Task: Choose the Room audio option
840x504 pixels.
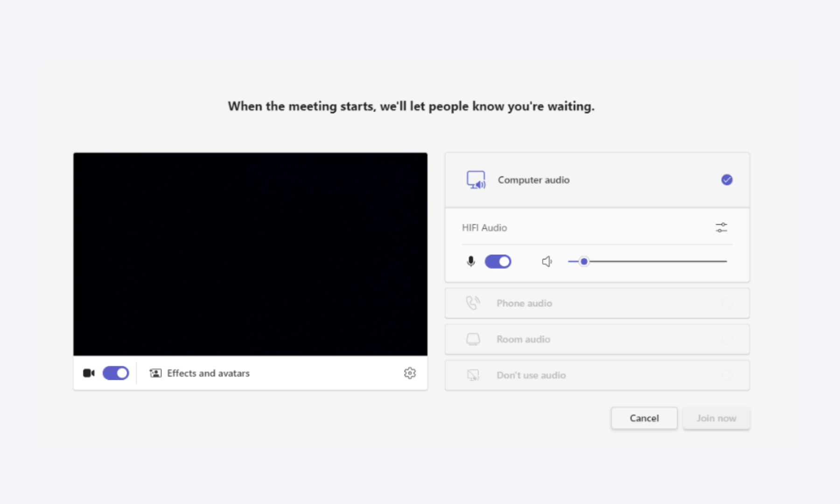Action: click(x=523, y=339)
